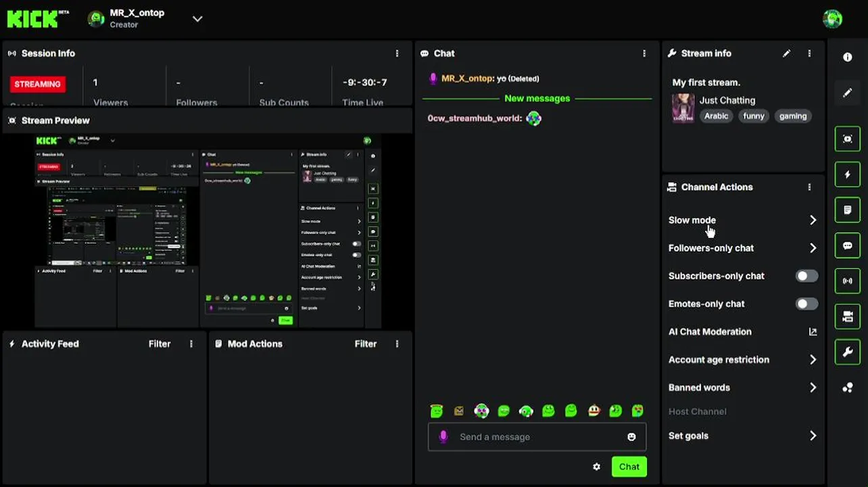Open Channel Actions three-dot menu
868x487 pixels.
(x=809, y=187)
